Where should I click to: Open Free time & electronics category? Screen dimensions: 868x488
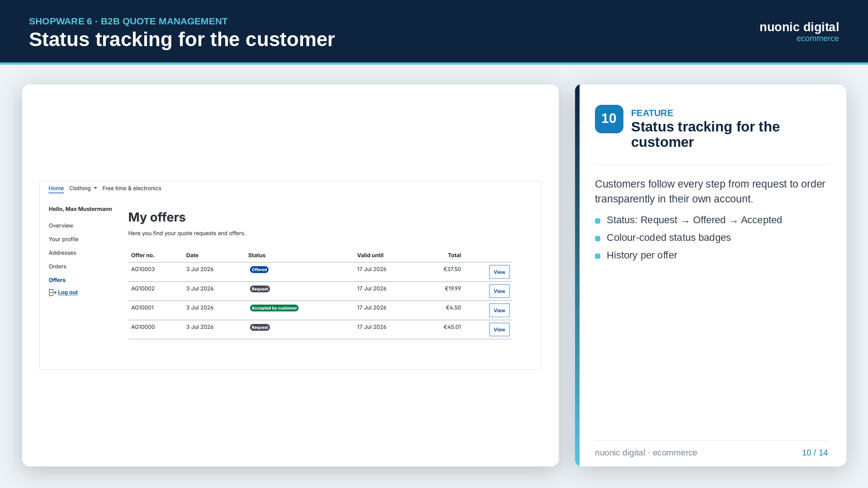tap(132, 188)
